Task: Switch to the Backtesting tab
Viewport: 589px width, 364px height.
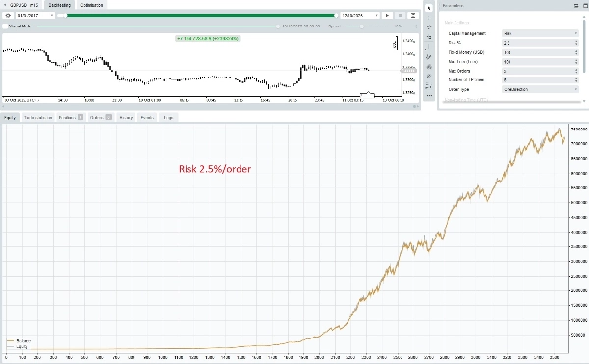Action: pos(59,5)
